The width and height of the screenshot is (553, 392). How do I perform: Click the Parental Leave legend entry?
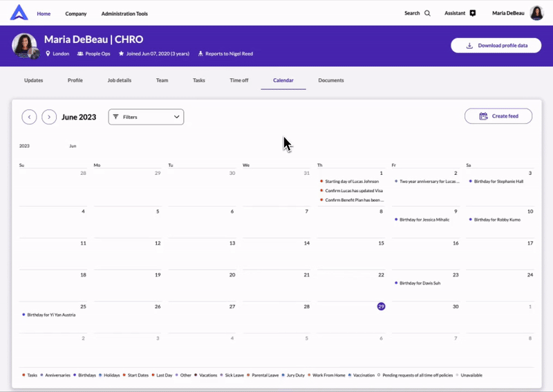pos(263,375)
